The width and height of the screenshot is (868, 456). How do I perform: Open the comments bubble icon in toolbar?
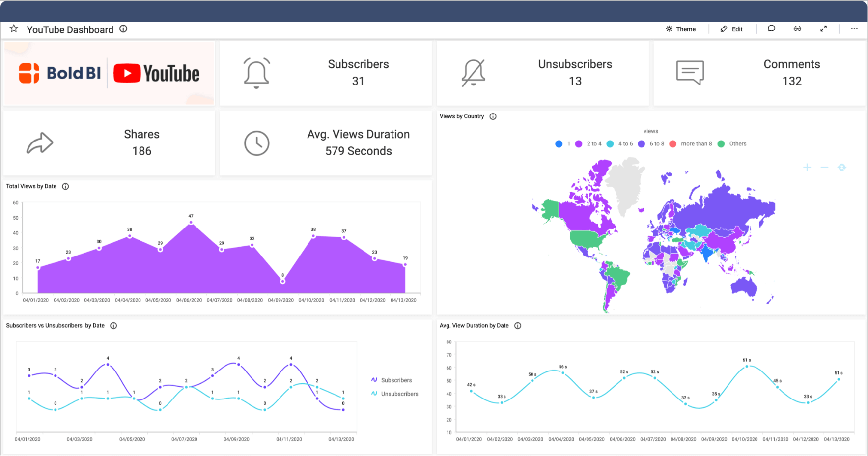click(771, 28)
